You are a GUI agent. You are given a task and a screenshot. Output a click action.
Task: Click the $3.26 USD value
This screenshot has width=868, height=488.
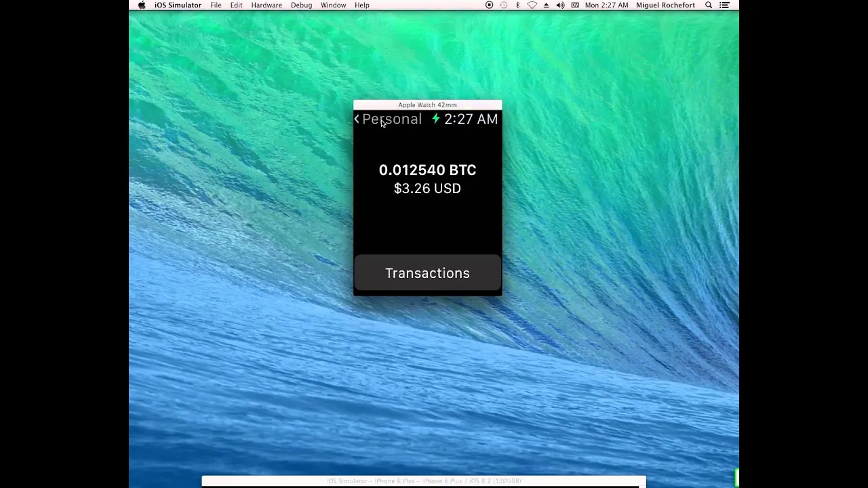tap(427, 188)
